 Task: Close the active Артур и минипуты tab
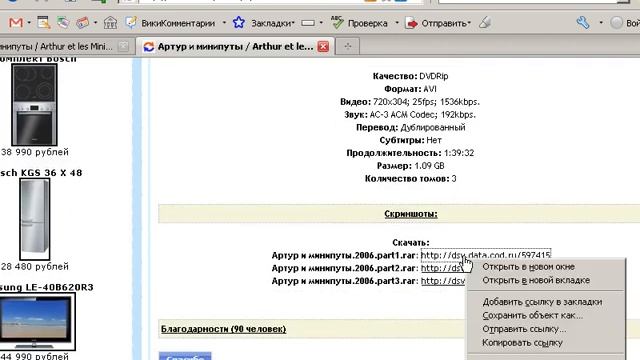click(x=323, y=47)
